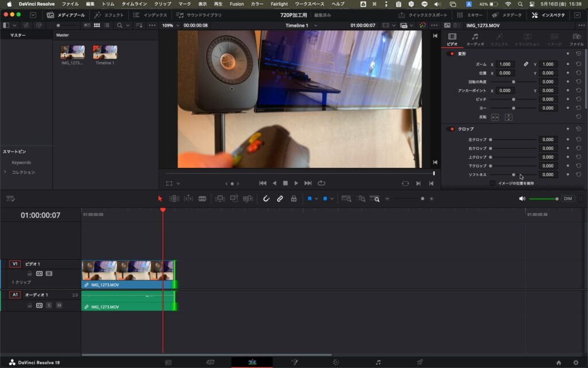Enable イメージの位置を維持 checkbox
This screenshot has height=368, width=588.
point(492,183)
